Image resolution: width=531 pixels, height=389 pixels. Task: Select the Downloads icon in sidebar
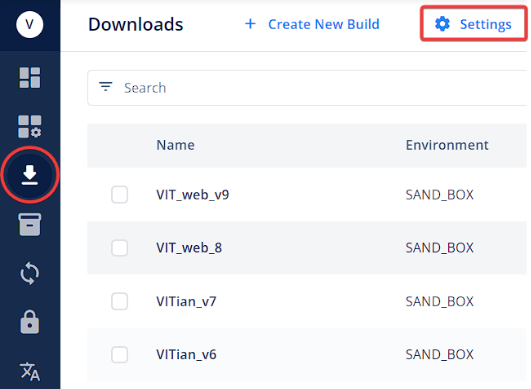(30, 175)
